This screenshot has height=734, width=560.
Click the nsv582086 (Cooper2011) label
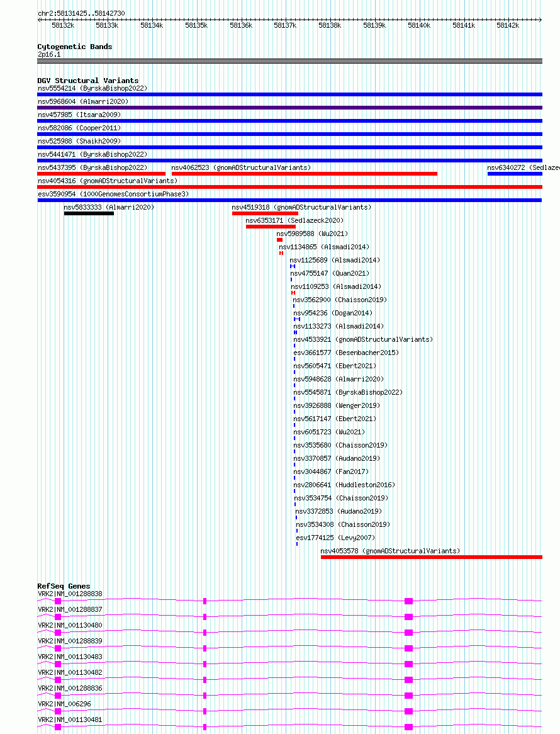[x=79, y=128]
